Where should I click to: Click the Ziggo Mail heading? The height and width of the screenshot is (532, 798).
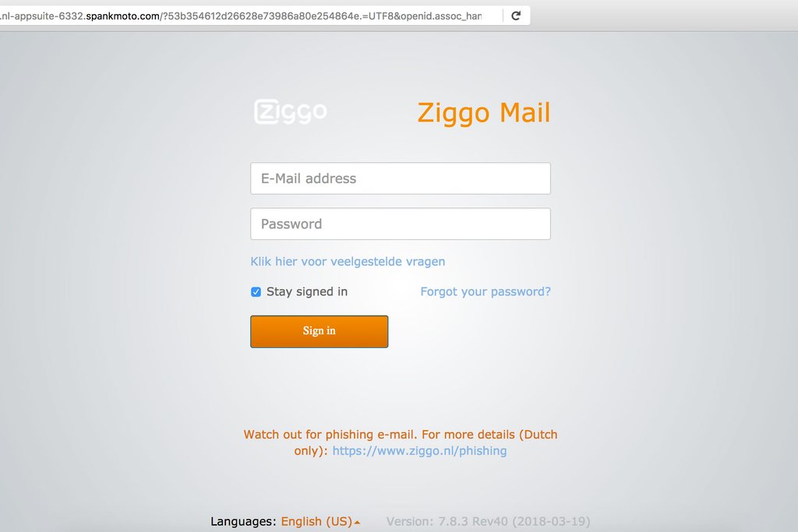click(484, 112)
